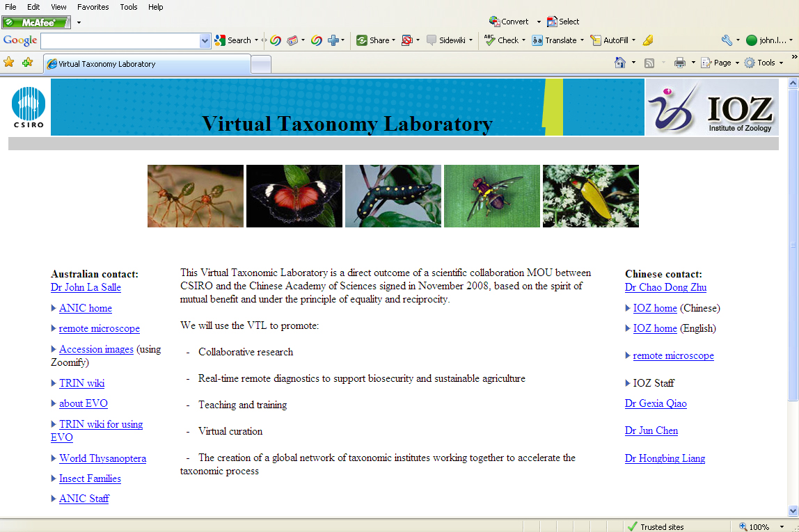Type in the Google toolbar search field
The width and height of the screenshot is (799, 532).
[x=120, y=41]
